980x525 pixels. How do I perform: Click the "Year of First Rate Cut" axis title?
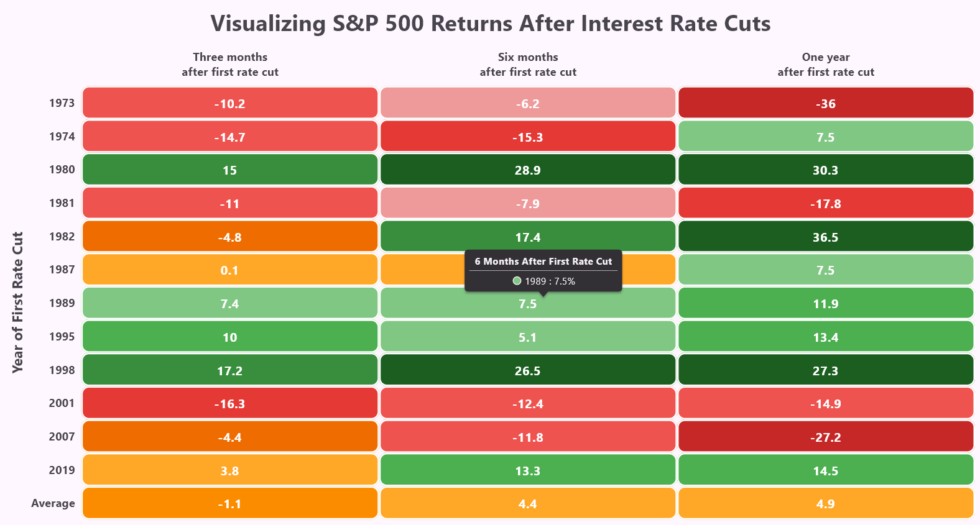[17, 303]
